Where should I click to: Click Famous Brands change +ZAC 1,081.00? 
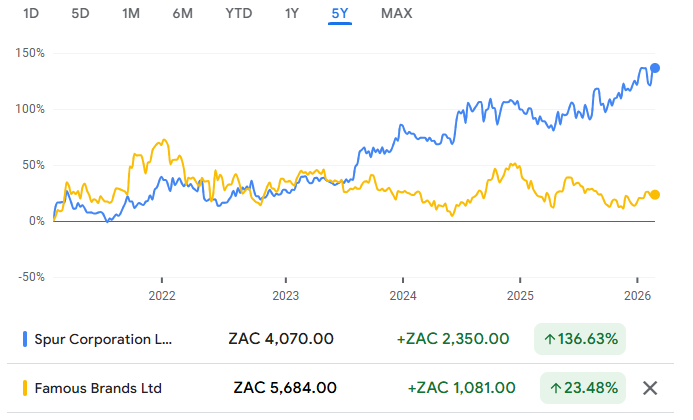coord(462,388)
